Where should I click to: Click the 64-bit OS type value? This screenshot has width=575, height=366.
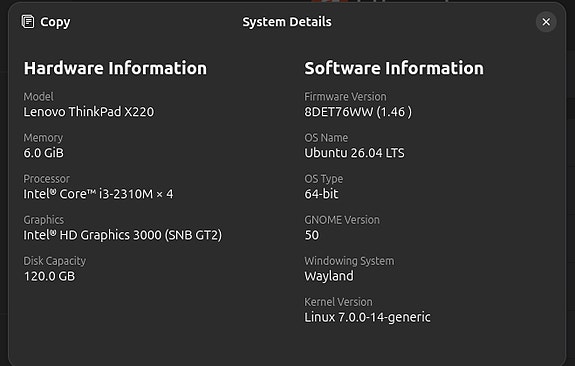tap(321, 194)
